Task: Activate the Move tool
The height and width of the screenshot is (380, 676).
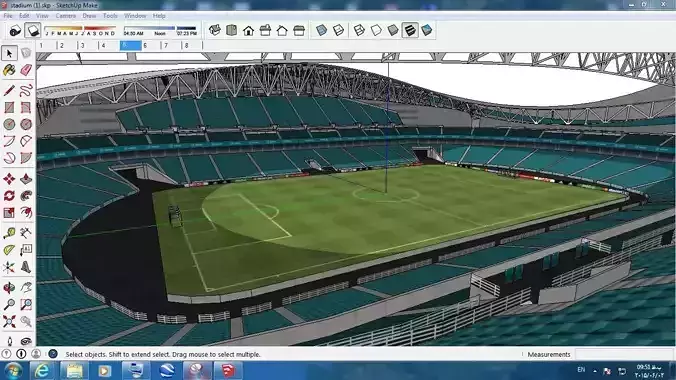Action: point(9,179)
